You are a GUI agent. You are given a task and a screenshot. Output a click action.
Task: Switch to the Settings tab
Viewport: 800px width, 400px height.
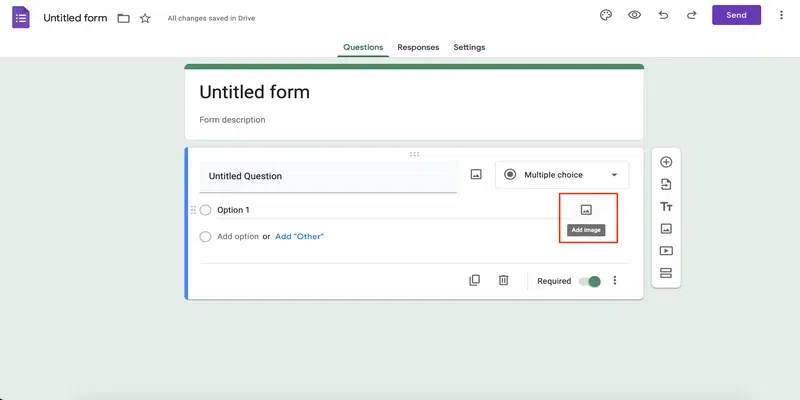pos(469,47)
